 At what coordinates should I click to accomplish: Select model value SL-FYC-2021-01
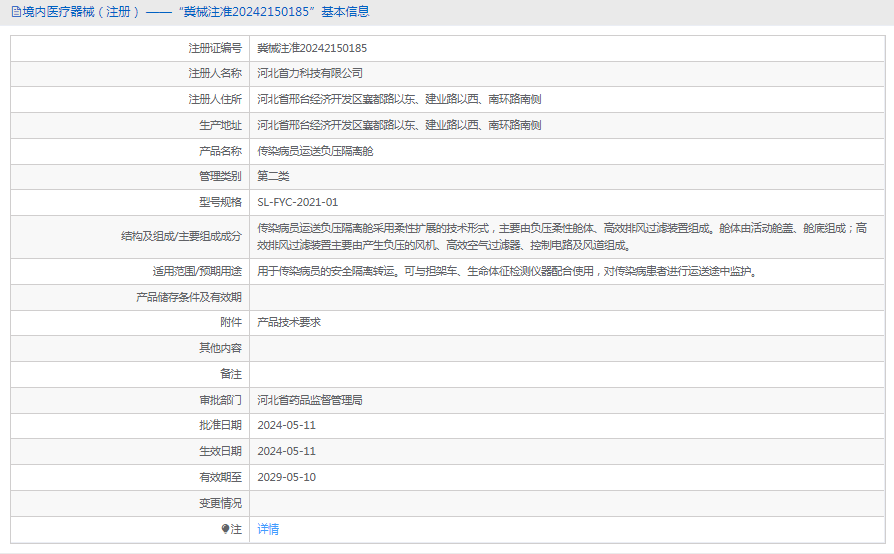tap(298, 202)
